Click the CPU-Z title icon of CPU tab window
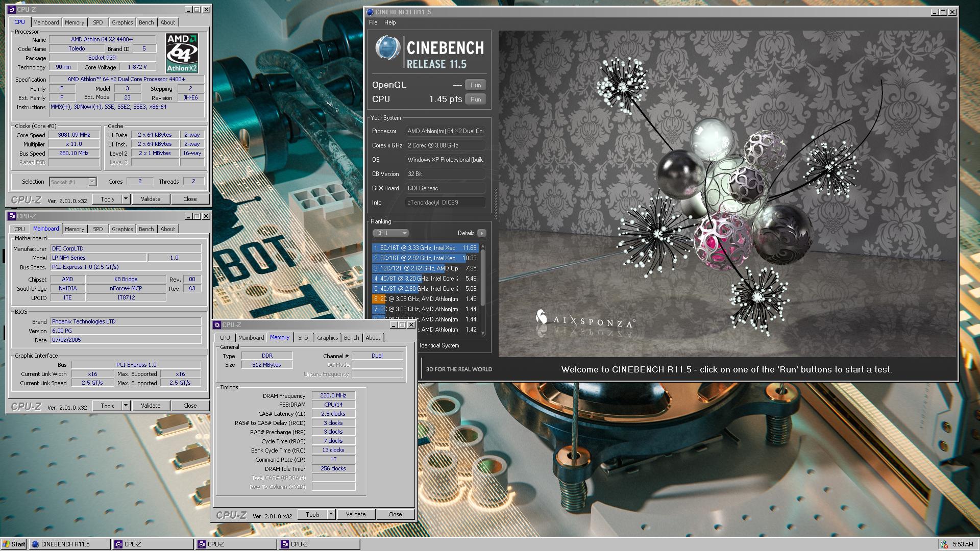Viewport: 980px width, 551px height. pyautogui.click(x=12, y=9)
